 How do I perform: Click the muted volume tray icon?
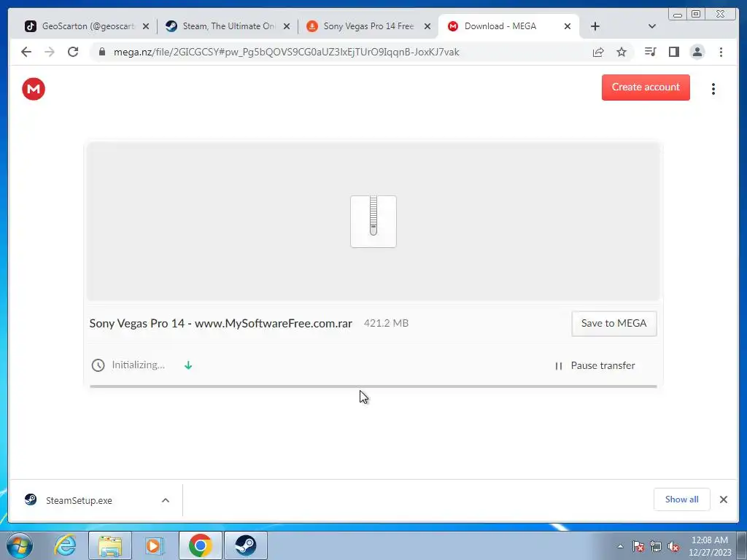tap(673, 547)
